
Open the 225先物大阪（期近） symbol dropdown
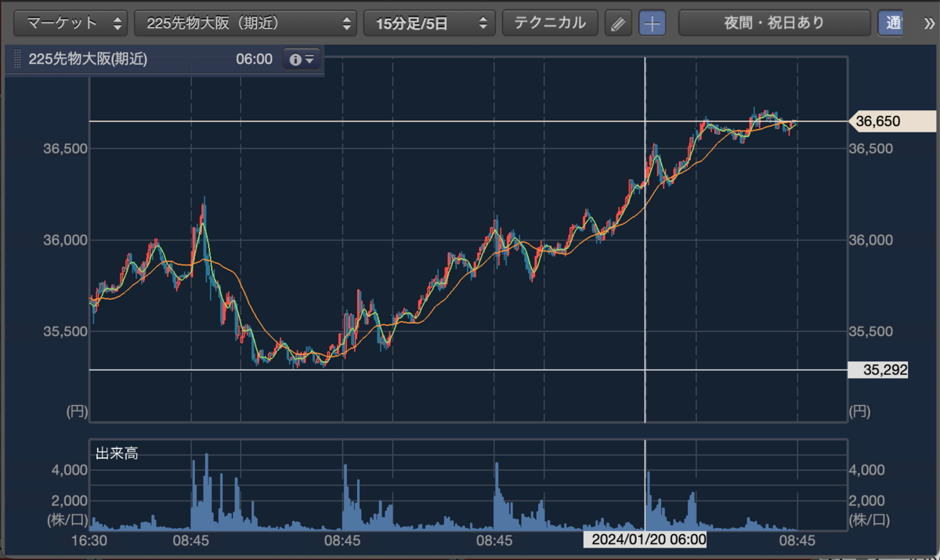tap(246, 23)
